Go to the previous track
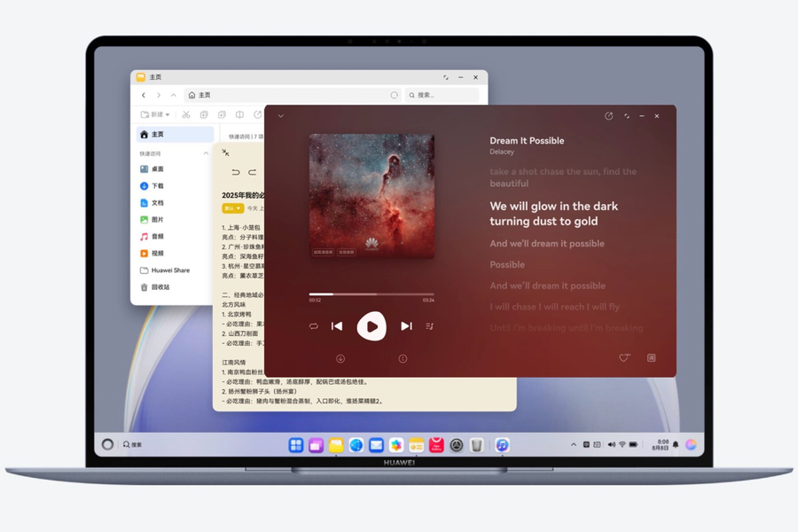The width and height of the screenshot is (798, 532). pos(337,325)
